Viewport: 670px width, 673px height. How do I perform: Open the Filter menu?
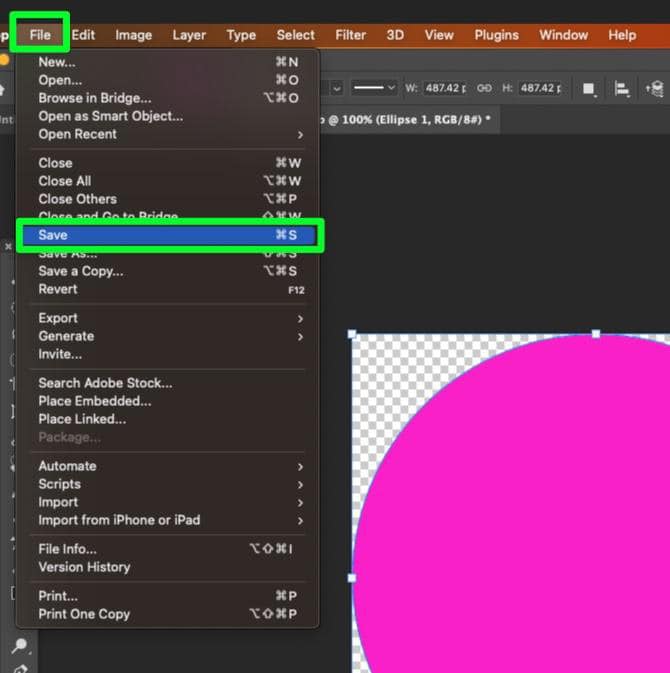click(351, 35)
